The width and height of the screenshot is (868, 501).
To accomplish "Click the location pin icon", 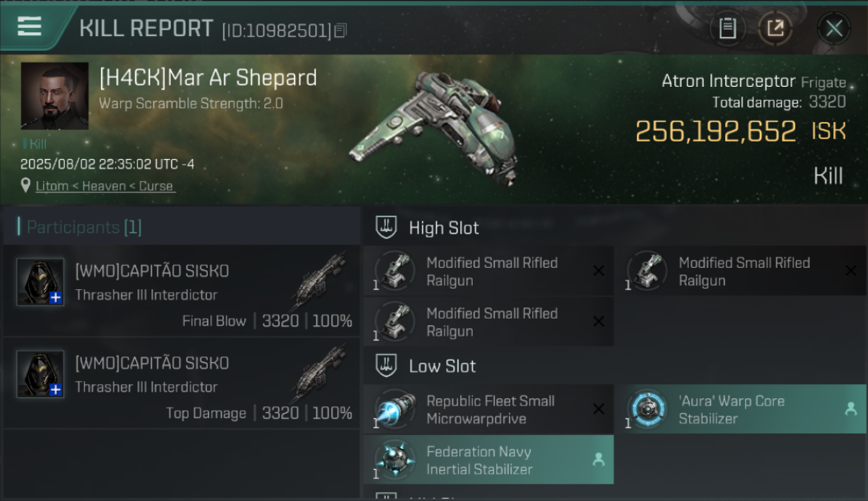I will coord(26,185).
